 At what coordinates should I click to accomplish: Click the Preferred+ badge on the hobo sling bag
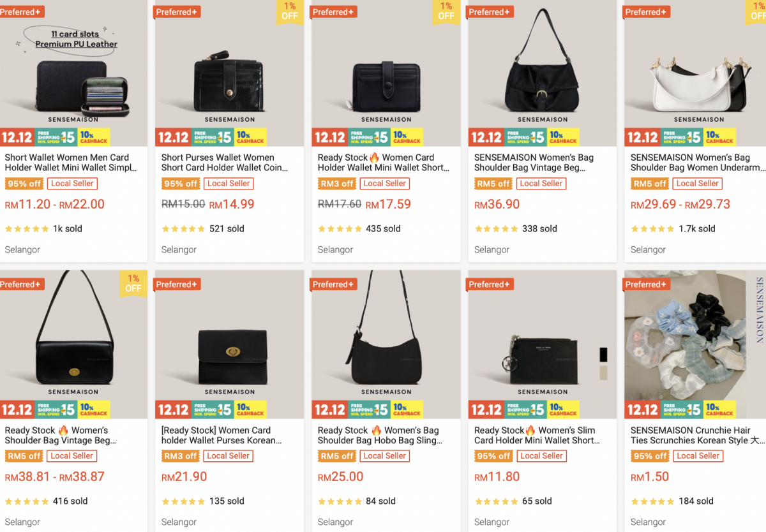click(x=335, y=284)
